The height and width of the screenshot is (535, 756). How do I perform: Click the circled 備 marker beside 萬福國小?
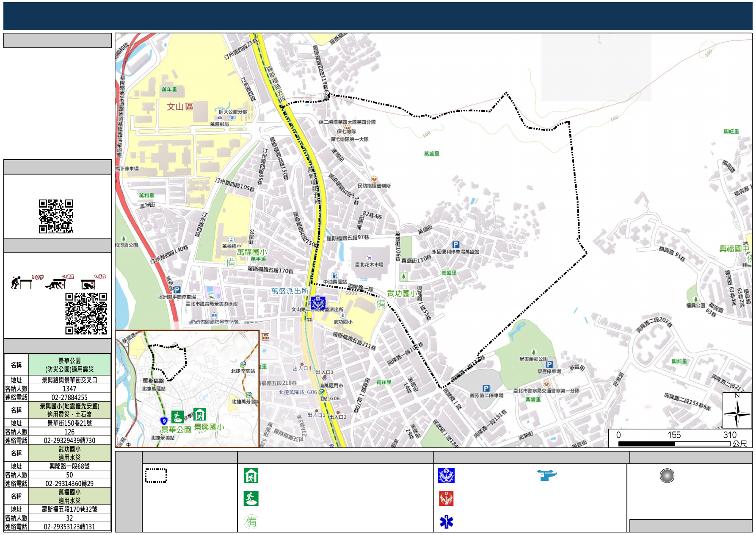231,263
